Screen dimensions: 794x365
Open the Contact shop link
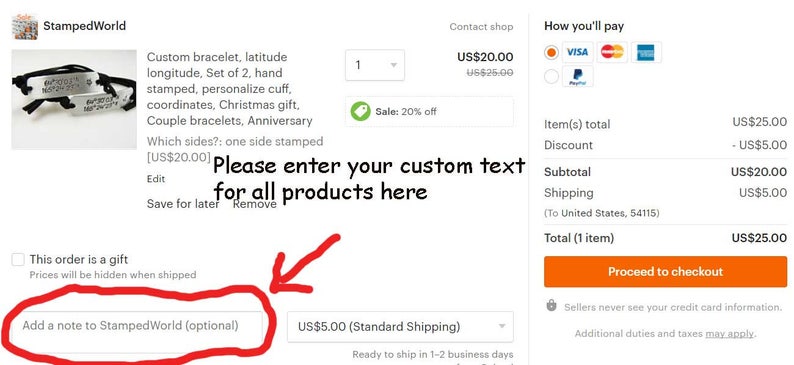481,27
